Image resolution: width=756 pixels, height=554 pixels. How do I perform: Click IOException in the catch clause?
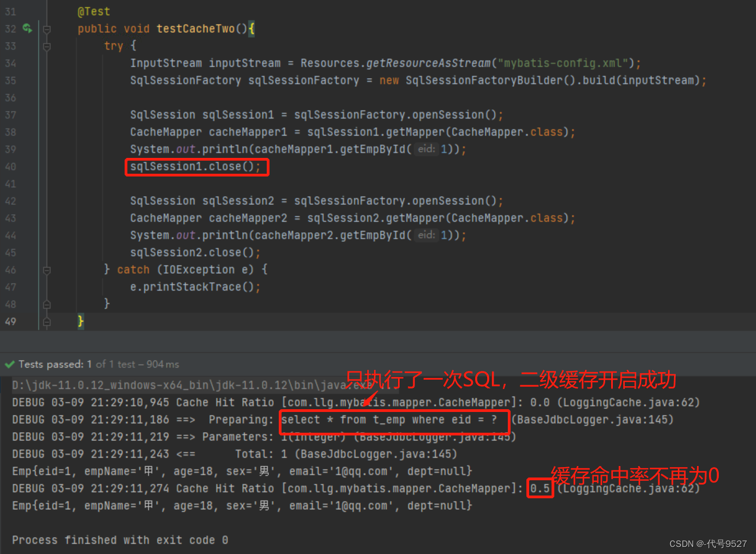(x=198, y=270)
